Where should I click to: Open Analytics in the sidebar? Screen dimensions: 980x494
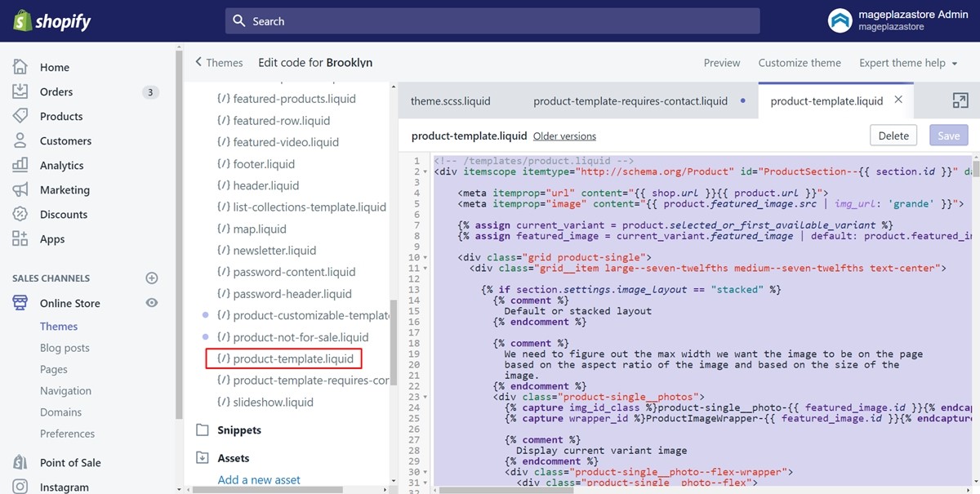[x=62, y=166]
